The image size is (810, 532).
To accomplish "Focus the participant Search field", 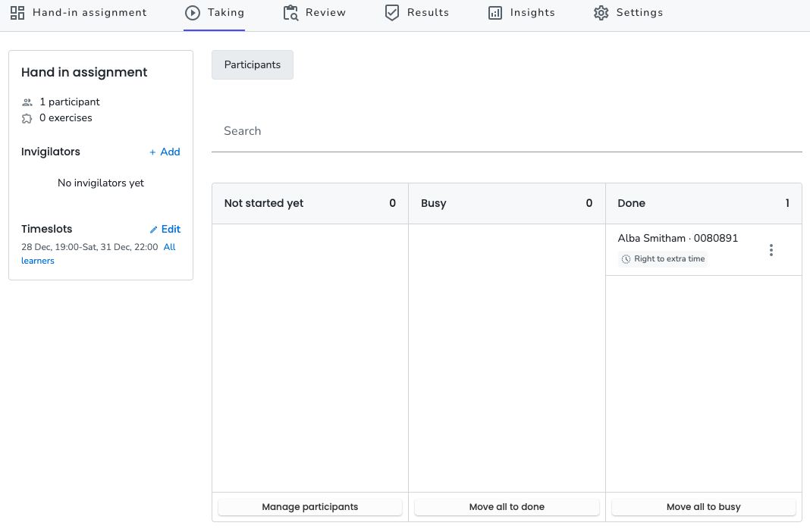I will pyautogui.click(x=507, y=131).
